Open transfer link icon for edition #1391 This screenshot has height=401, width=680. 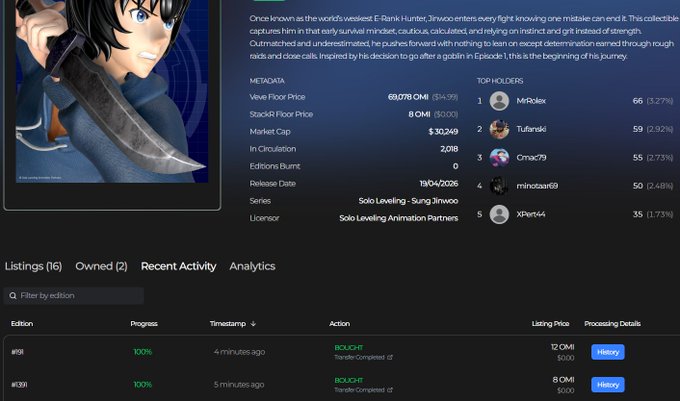tap(390, 390)
